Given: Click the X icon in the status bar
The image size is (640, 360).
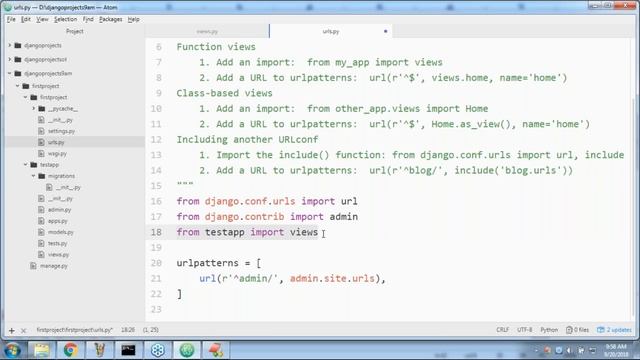Looking at the screenshot, I should [23, 330].
